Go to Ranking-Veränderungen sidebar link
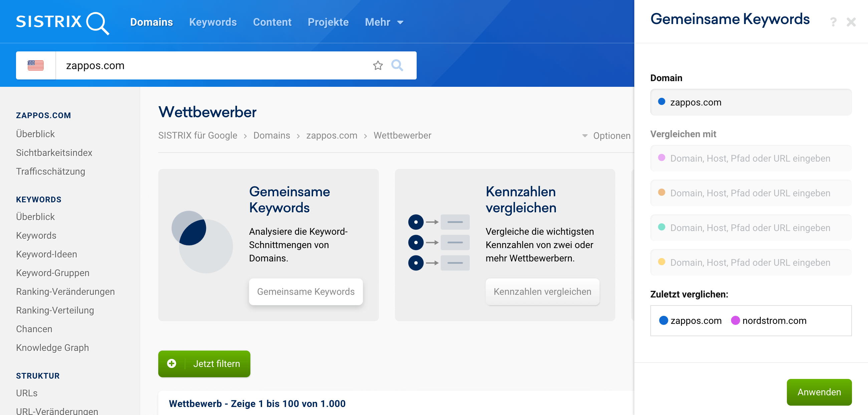Screen dimensions: 868x415 pyautogui.click(x=65, y=291)
